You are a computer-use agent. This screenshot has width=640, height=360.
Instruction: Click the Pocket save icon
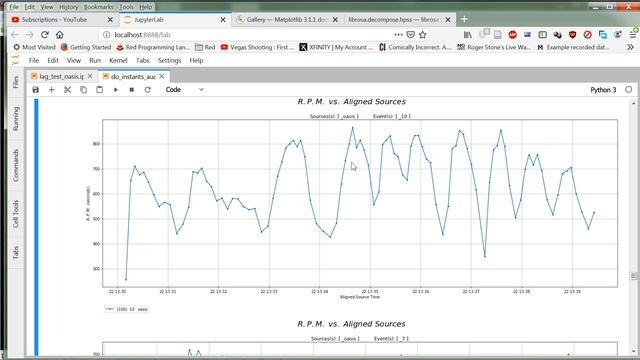pyautogui.click(x=411, y=35)
